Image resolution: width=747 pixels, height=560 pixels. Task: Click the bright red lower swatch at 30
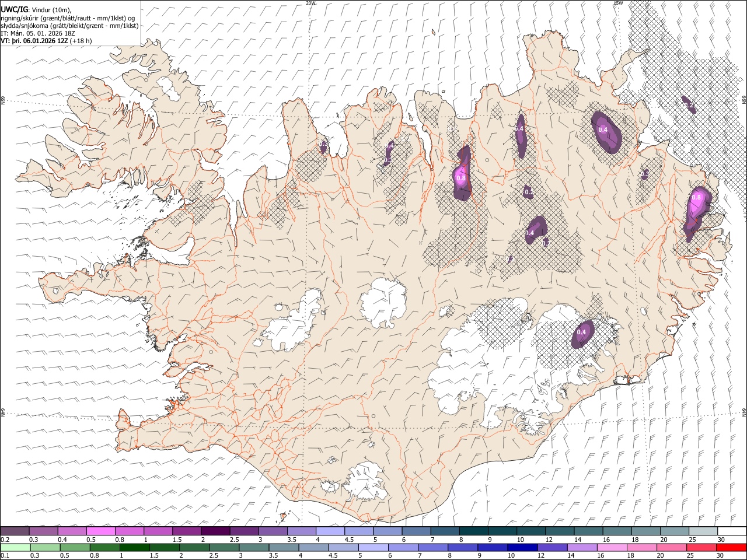pyautogui.click(x=731, y=547)
